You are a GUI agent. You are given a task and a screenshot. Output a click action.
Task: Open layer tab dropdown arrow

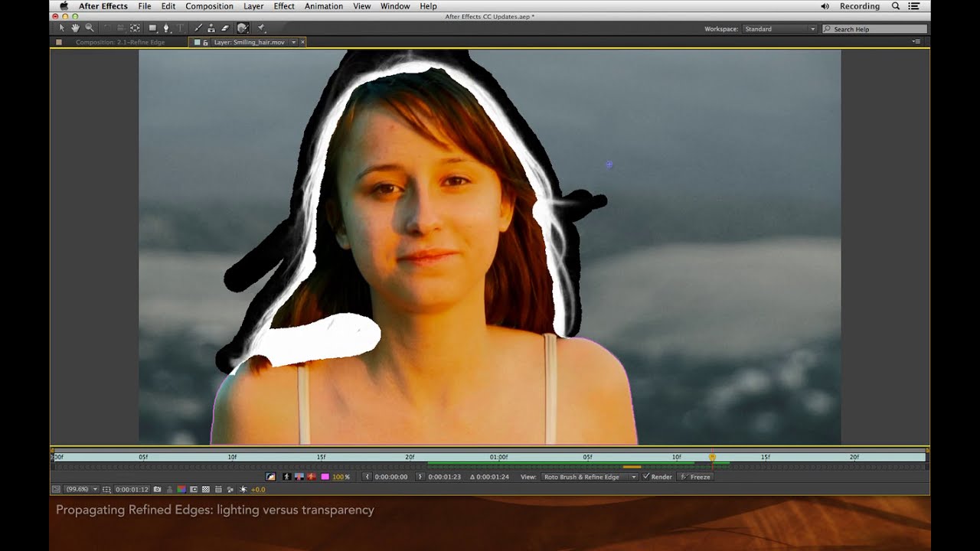(x=293, y=42)
